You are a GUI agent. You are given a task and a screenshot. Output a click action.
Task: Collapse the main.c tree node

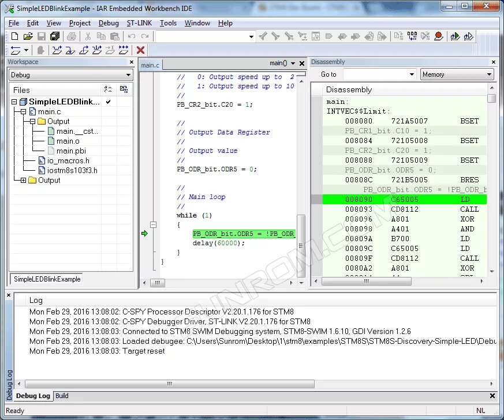click(23, 112)
